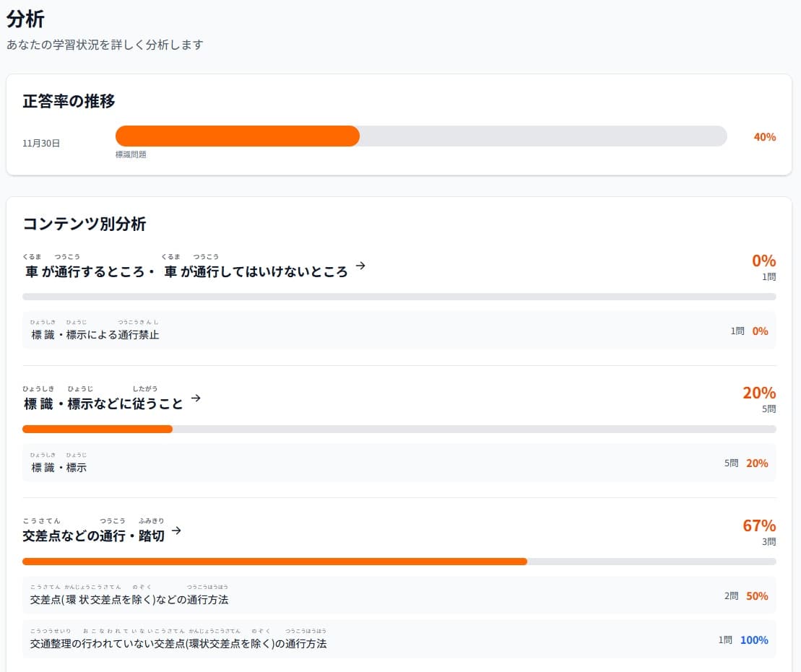Select the 40% label in 正答率の推移

(764, 136)
